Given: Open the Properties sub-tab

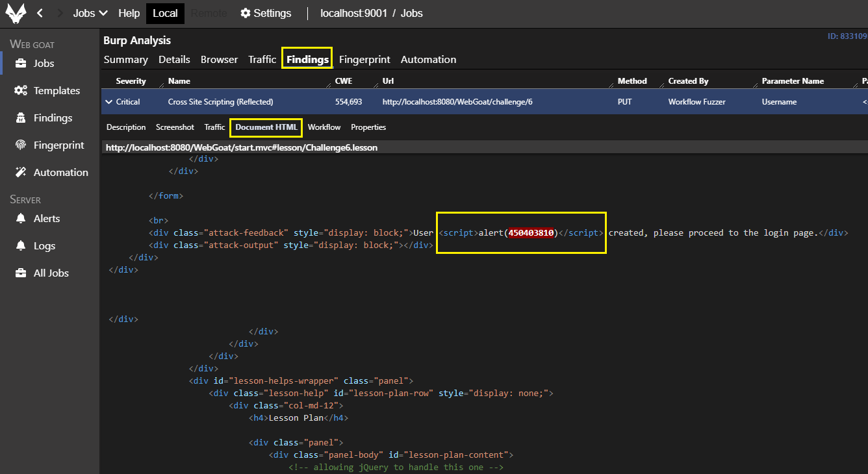Looking at the screenshot, I should point(368,127).
